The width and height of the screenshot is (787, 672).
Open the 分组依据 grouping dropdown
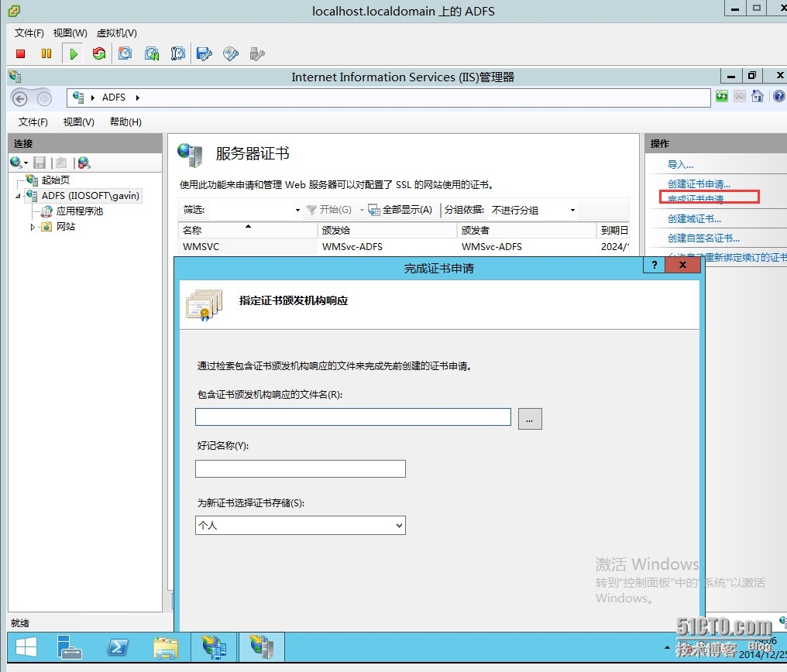click(572, 210)
